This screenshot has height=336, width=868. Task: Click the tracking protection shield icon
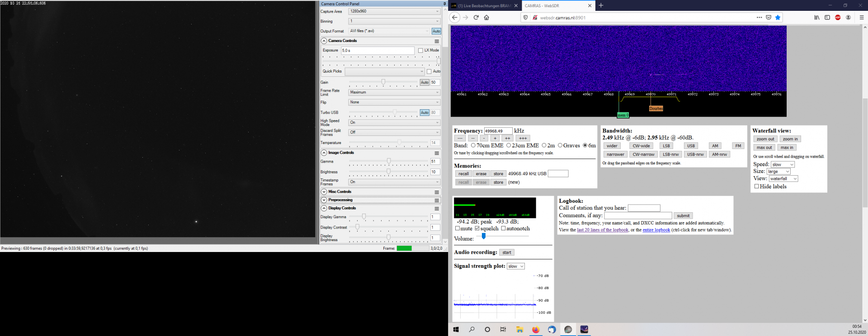click(x=525, y=18)
